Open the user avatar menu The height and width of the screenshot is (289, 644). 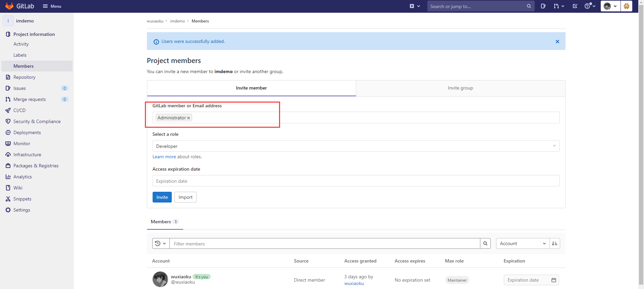coord(610,6)
